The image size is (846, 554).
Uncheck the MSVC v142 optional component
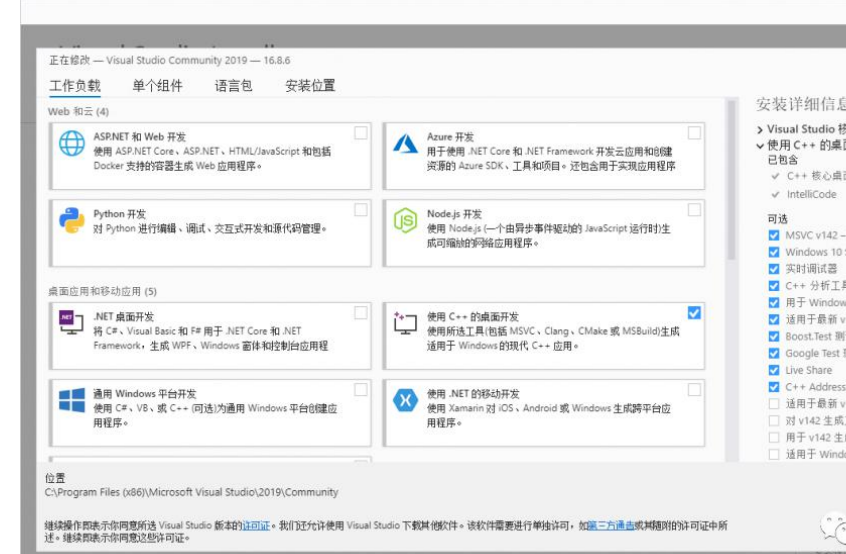(x=774, y=235)
